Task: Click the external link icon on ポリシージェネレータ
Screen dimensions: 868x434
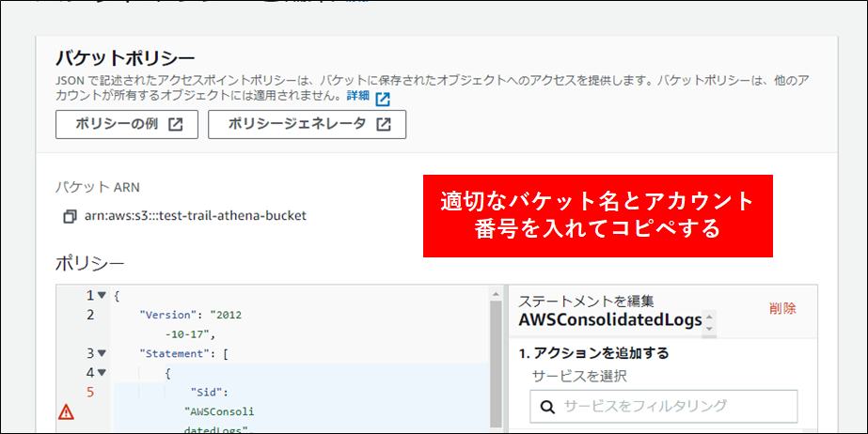Action: tap(384, 124)
